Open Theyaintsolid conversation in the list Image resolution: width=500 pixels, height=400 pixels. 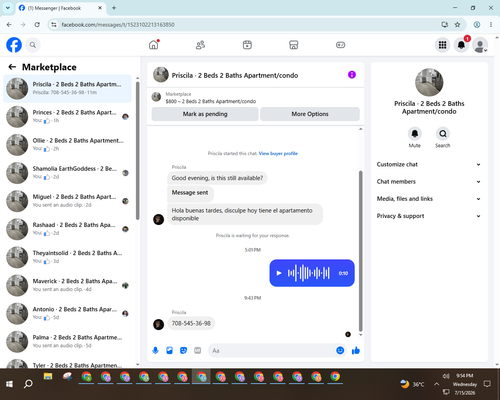point(67,257)
